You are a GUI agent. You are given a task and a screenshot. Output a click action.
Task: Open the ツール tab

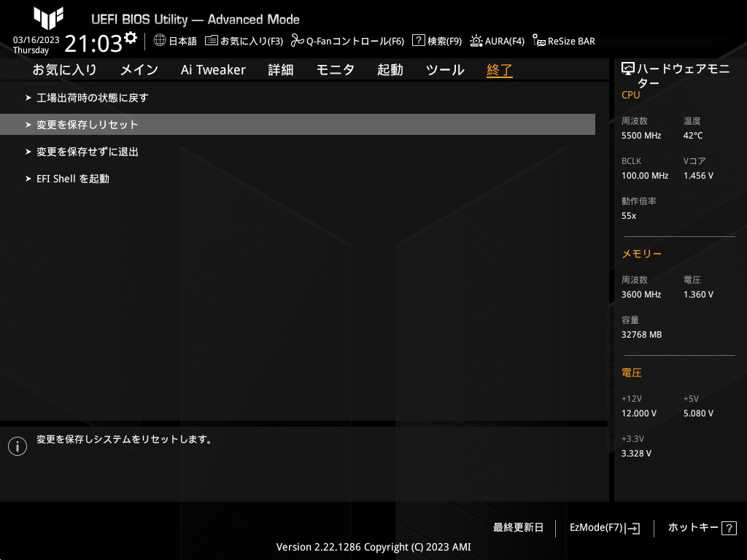445,70
